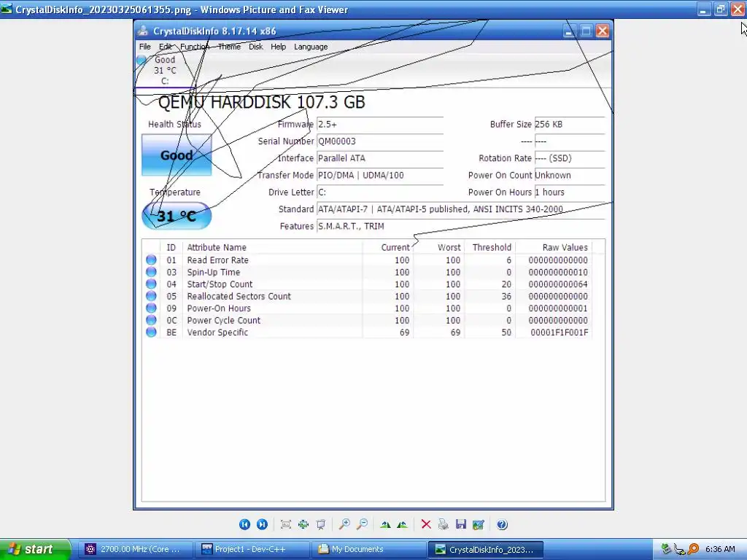This screenshot has height=560, width=747.
Task: Switch to Project1 - Dev-C++ taskbar window
Action: pos(252,549)
